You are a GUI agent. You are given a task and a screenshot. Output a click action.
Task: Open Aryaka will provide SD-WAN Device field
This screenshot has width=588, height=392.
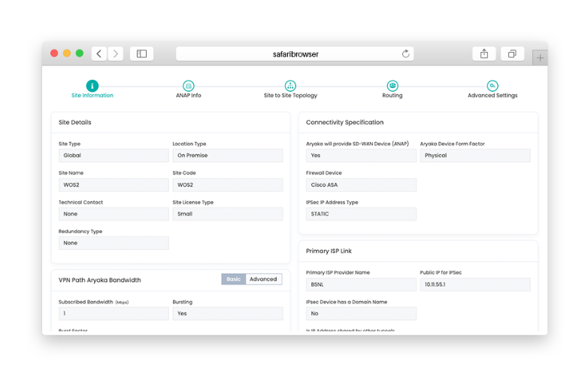361,155
